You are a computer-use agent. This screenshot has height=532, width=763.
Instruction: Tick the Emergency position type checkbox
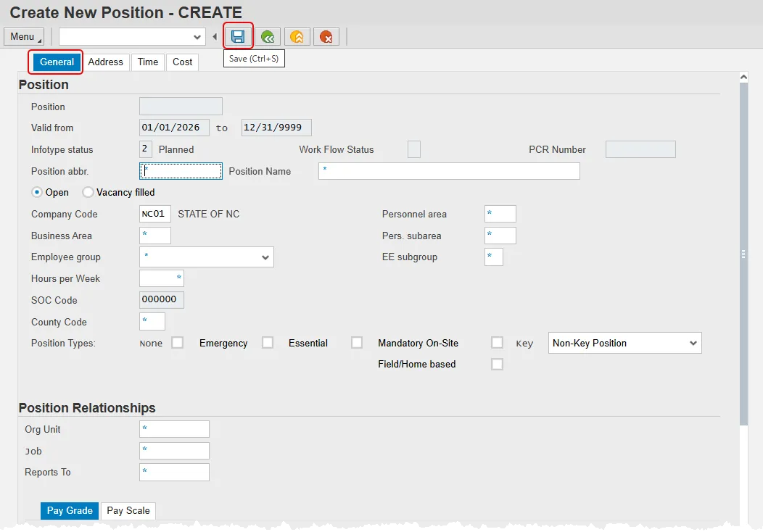pyautogui.click(x=268, y=343)
